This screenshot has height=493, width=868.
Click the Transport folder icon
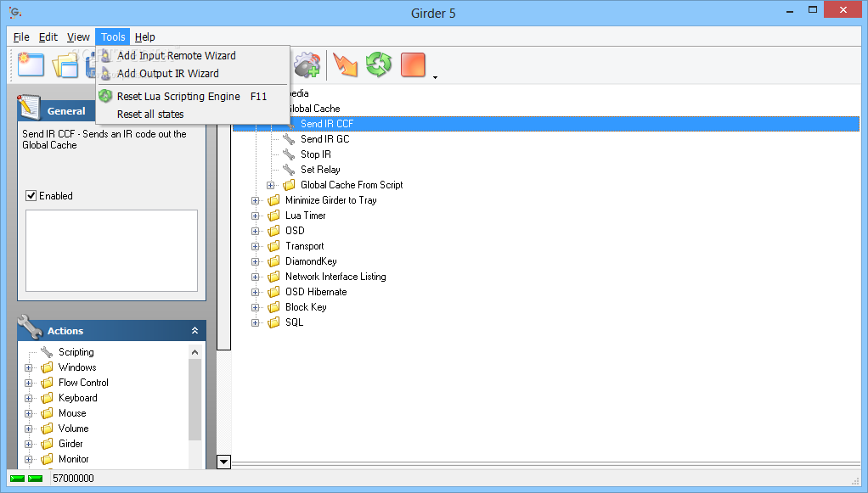point(273,246)
